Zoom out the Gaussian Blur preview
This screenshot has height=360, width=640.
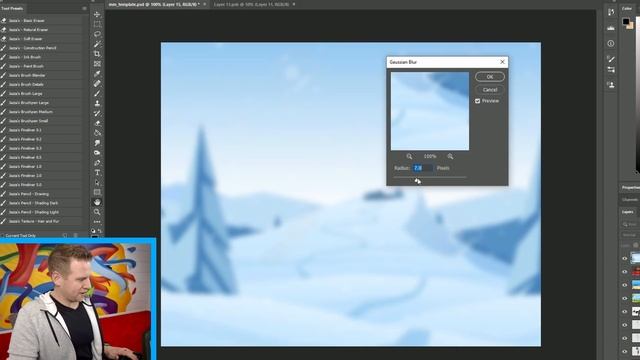[409, 156]
